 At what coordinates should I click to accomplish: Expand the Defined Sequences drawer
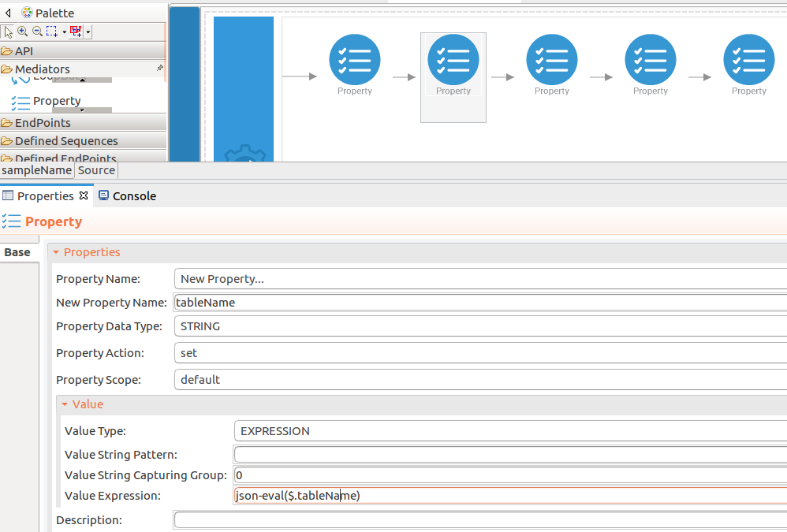(x=83, y=141)
